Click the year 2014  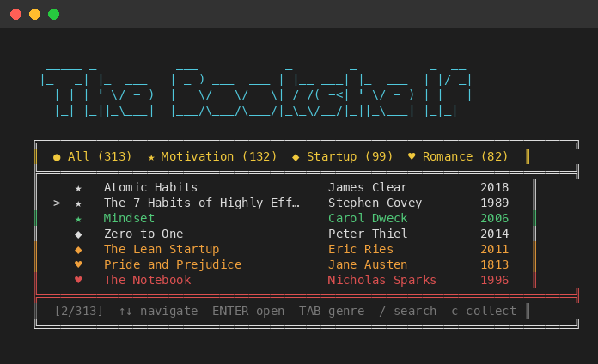(x=494, y=234)
